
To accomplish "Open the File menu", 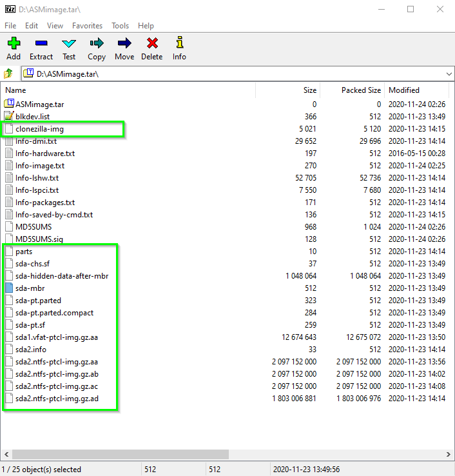I will (x=10, y=26).
